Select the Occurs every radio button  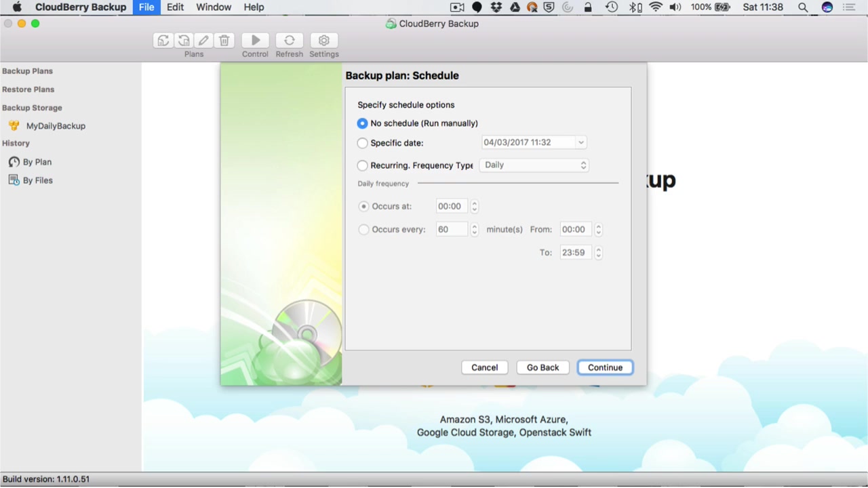tap(363, 230)
